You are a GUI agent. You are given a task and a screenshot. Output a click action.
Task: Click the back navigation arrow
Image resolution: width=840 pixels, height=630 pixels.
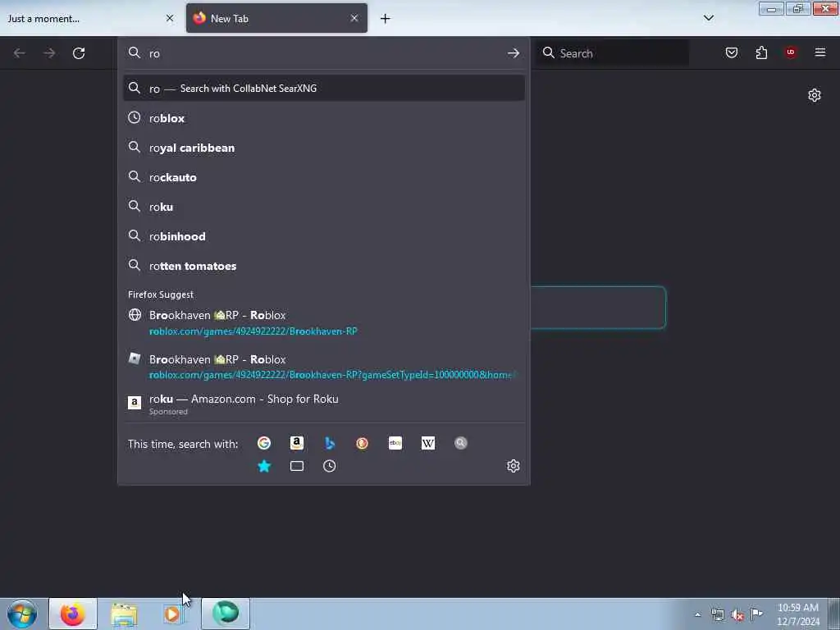click(20, 53)
